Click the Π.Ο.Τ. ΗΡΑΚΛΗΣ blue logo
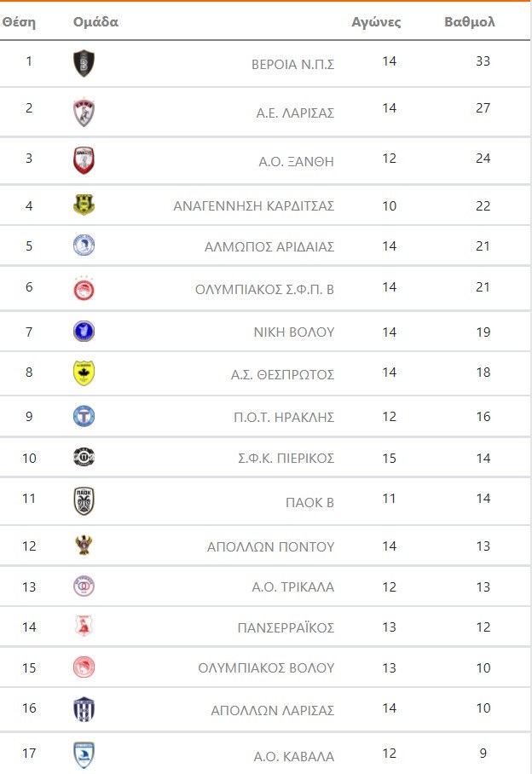 84,416
